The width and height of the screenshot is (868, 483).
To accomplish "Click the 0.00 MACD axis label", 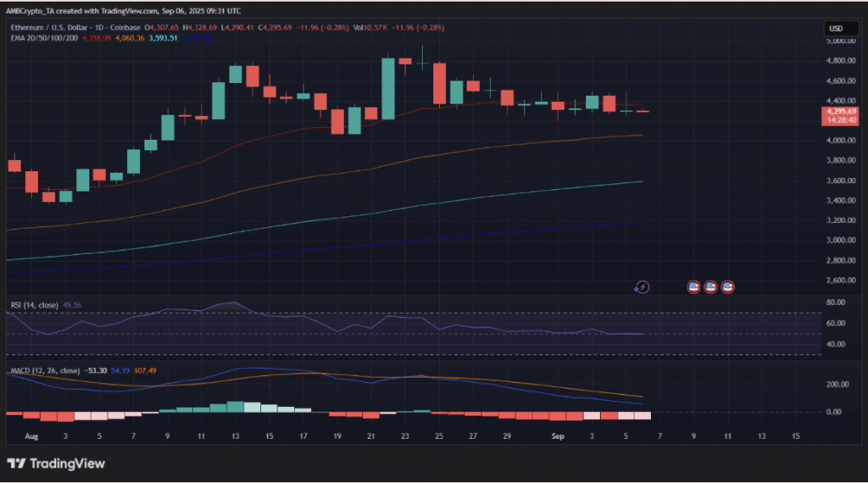I will [834, 412].
